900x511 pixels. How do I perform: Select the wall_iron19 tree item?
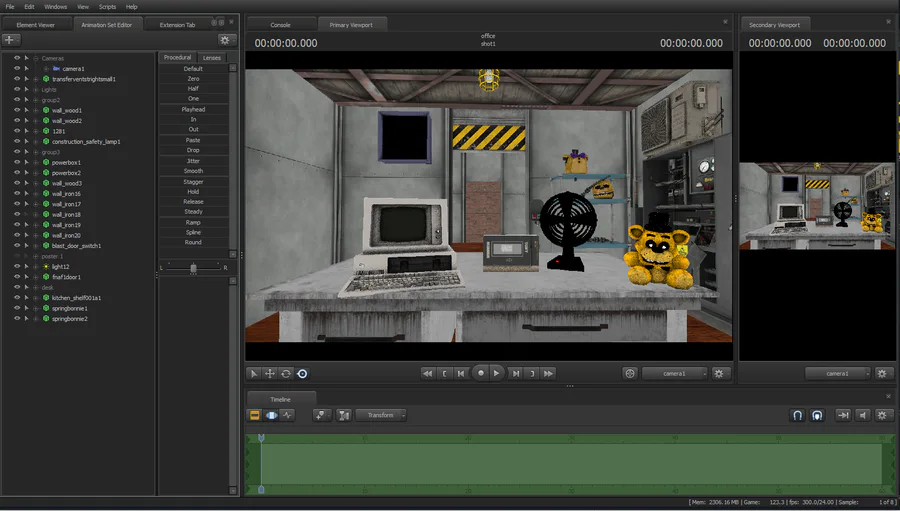pyautogui.click(x=66, y=225)
